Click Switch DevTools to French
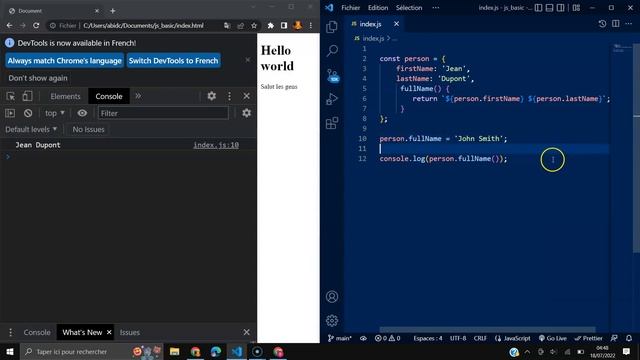 point(173,61)
